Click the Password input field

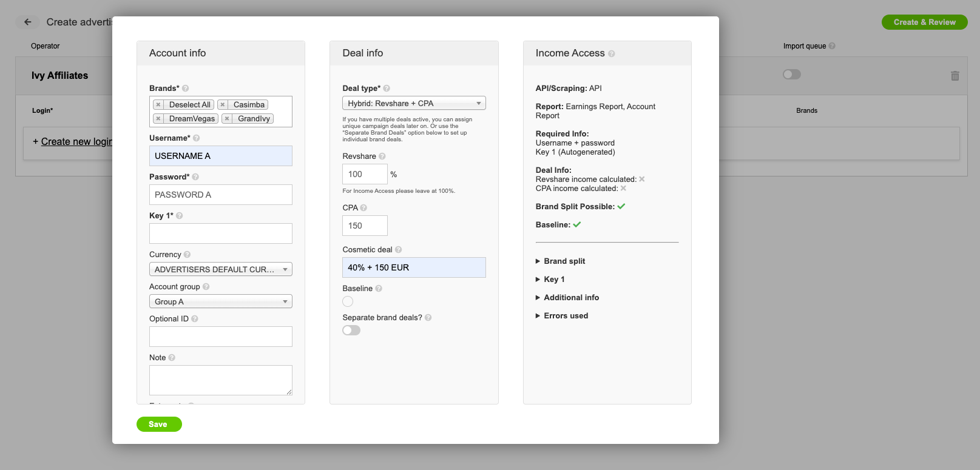[x=221, y=195]
